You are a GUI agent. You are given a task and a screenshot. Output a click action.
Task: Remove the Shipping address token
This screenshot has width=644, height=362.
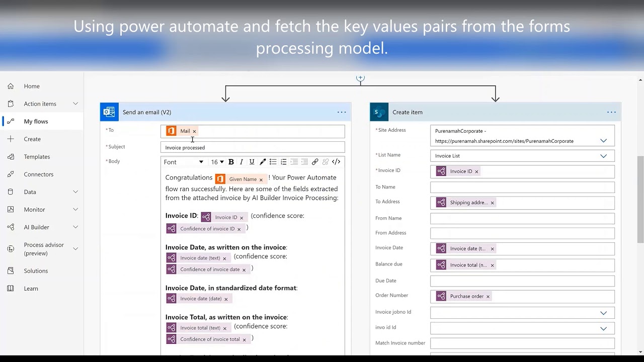[492, 203]
